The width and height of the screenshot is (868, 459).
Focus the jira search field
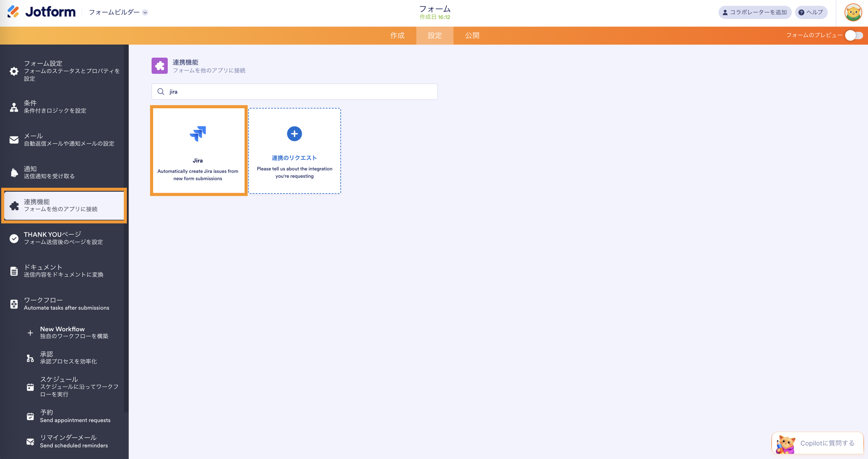[294, 91]
